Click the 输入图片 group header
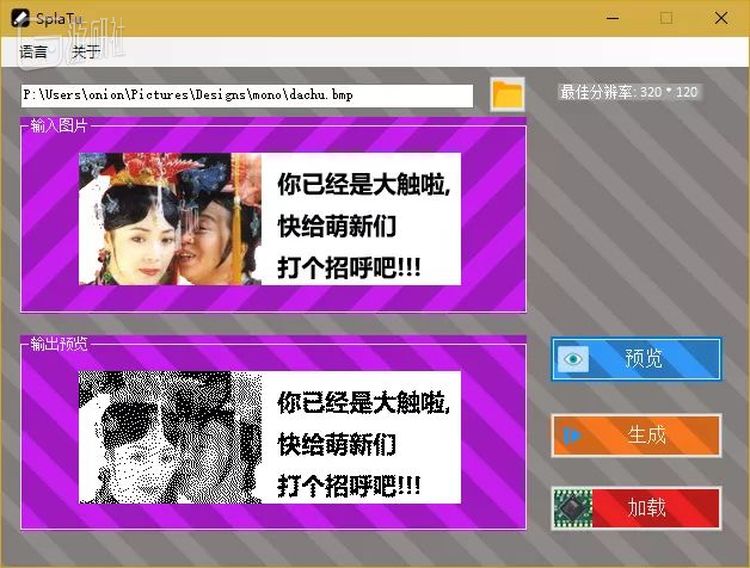750x568 pixels. 59,125
